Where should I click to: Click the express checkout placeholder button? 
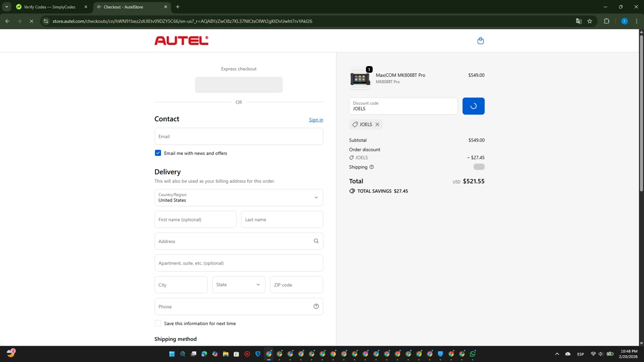239,85
